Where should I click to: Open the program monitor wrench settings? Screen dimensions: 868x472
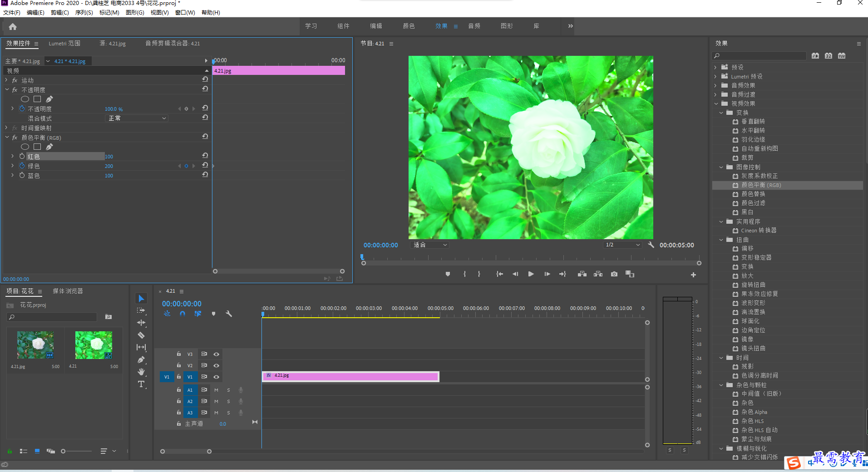[651, 245]
